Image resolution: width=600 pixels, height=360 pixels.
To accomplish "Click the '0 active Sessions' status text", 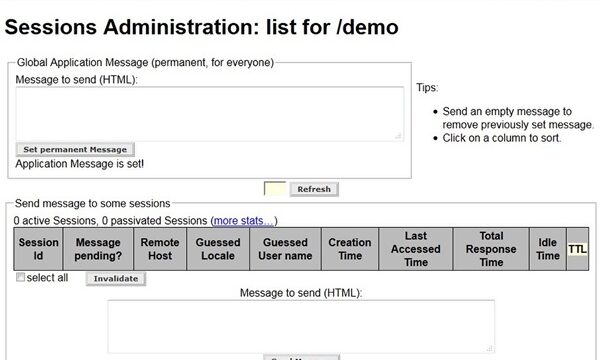I will (x=55, y=221).
